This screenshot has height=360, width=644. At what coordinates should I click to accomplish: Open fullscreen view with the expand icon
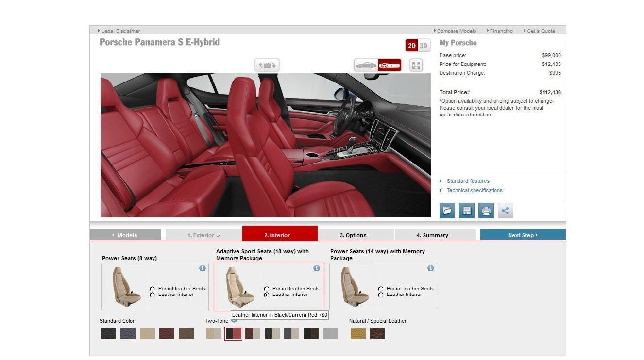[x=416, y=65]
